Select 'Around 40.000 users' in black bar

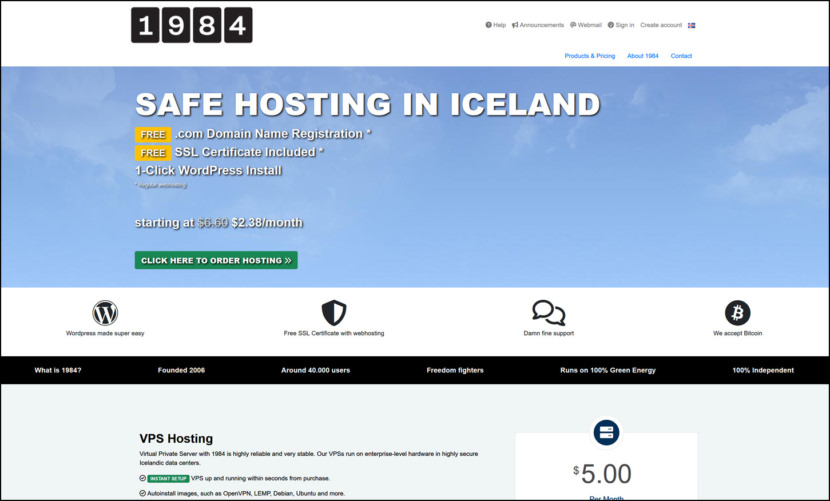coord(315,370)
